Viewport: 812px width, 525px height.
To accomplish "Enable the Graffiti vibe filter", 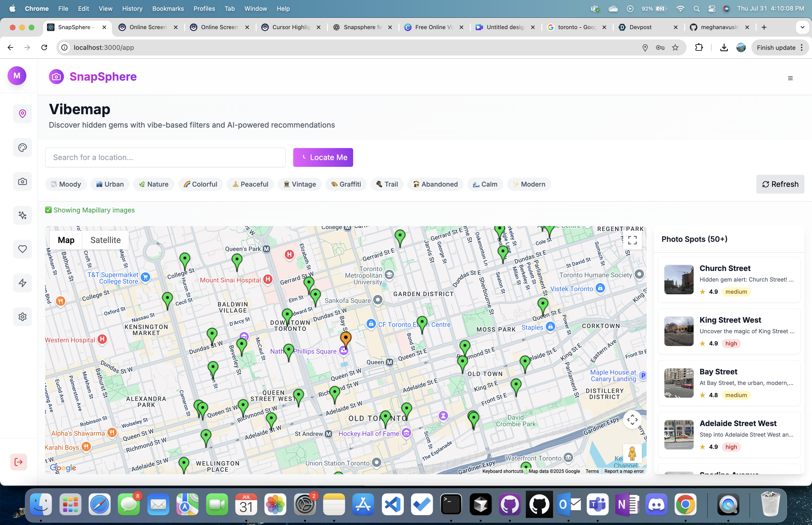I will point(346,184).
